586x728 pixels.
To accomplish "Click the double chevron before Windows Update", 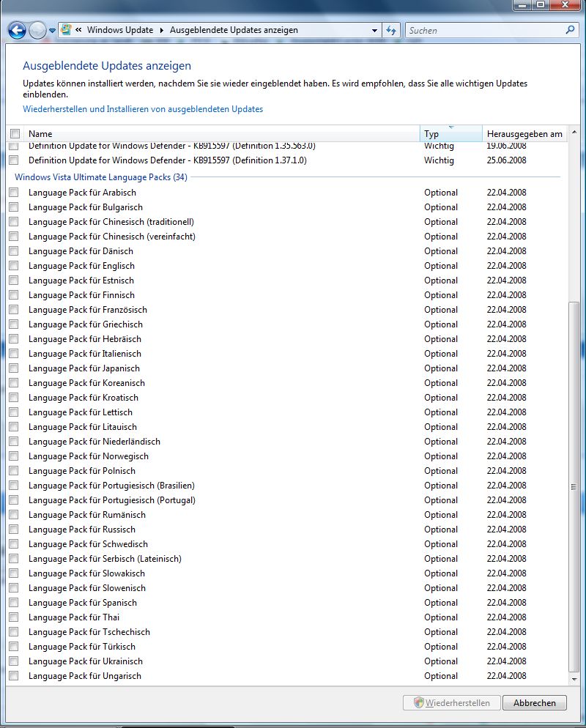I will 78,30.
